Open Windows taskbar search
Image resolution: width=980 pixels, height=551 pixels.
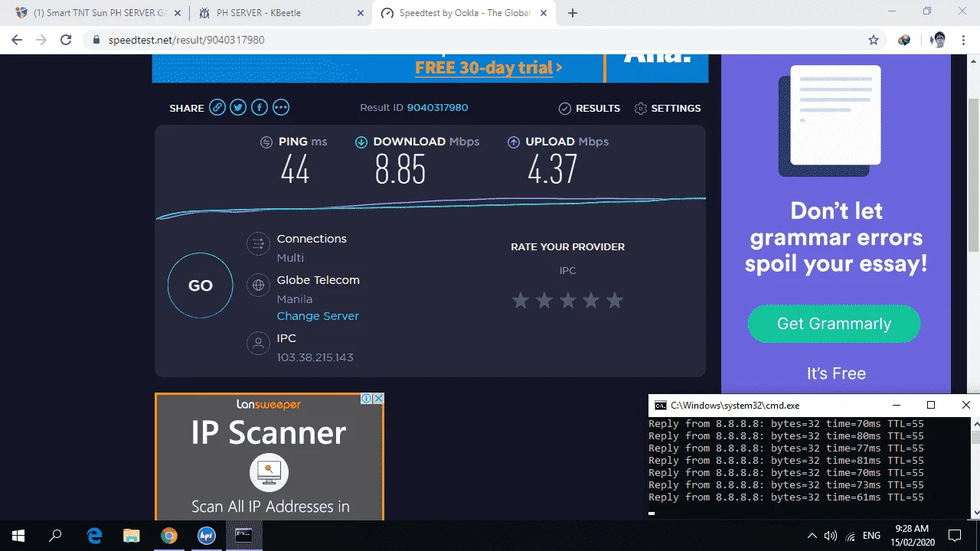[x=55, y=536]
